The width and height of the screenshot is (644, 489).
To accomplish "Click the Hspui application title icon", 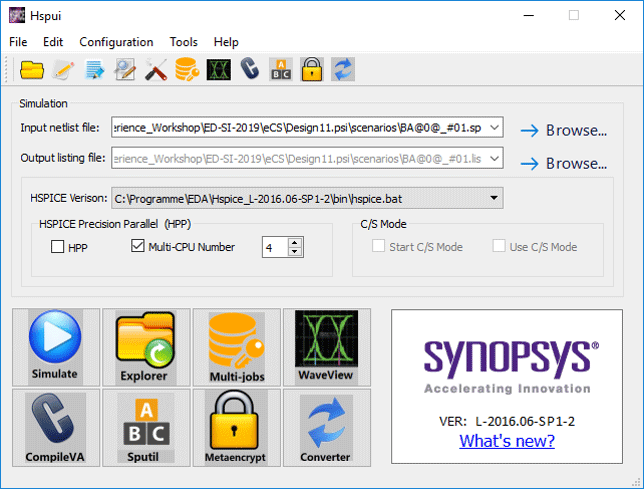I will pos(17,15).
